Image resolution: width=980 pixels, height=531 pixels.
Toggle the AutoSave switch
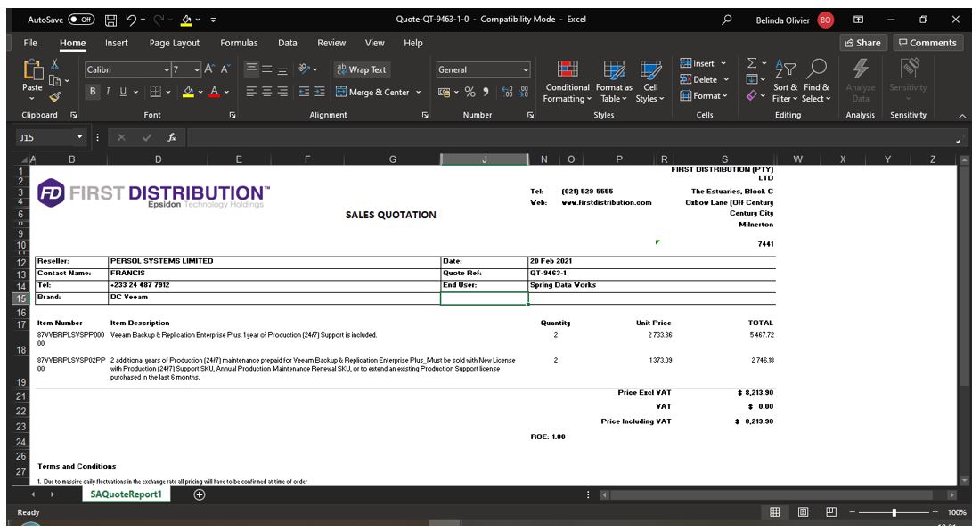(x=81, y=20)
